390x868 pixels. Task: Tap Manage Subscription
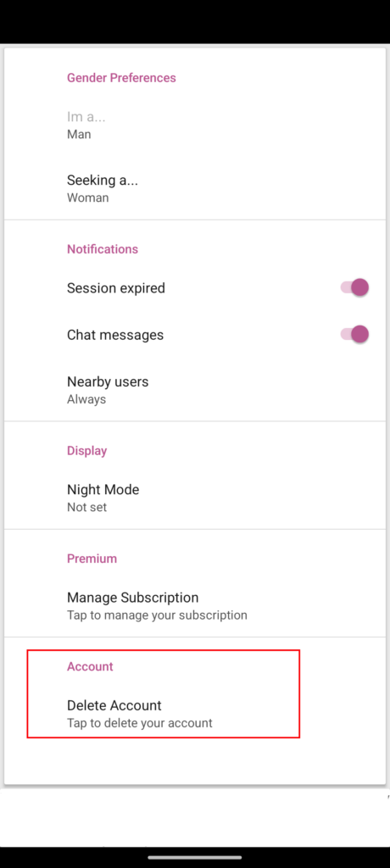tap(195, 605)
